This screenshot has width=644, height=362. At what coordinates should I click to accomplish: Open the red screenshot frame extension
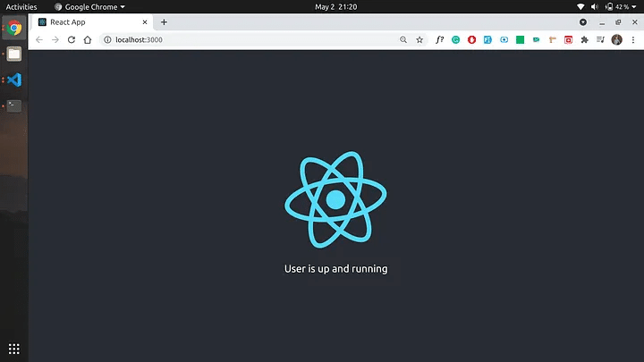pos(569,40)
